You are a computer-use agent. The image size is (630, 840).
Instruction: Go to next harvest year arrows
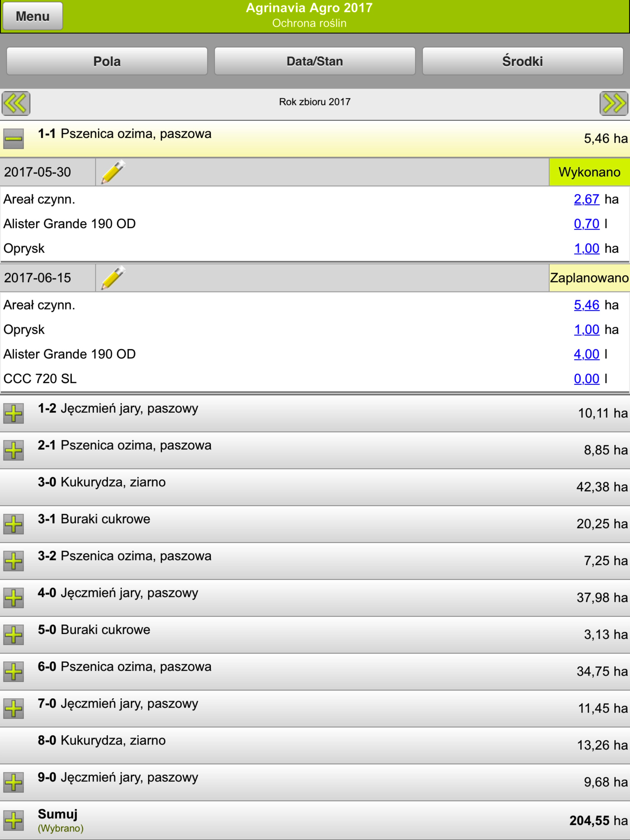tap(614, 103)
